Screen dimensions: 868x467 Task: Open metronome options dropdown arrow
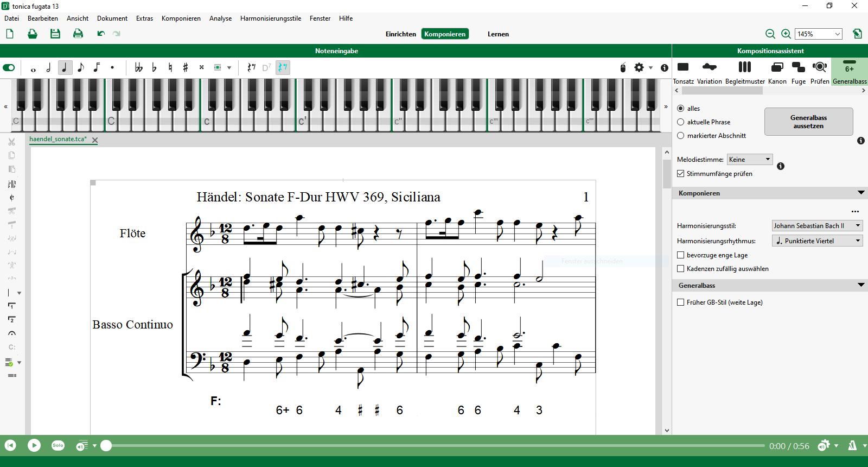point(865,446)
